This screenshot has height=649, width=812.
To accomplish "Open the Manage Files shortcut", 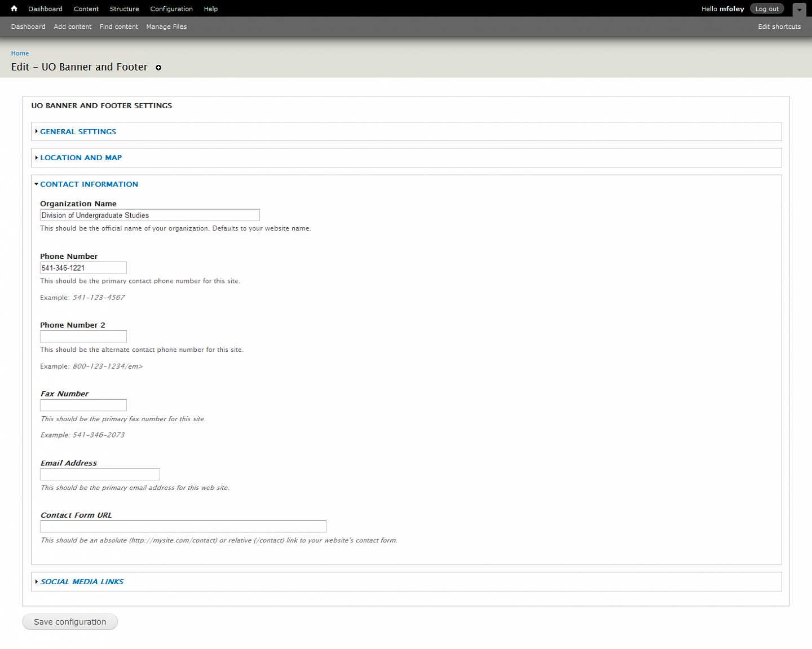I will pyautogui.click(x=166, y=27).
